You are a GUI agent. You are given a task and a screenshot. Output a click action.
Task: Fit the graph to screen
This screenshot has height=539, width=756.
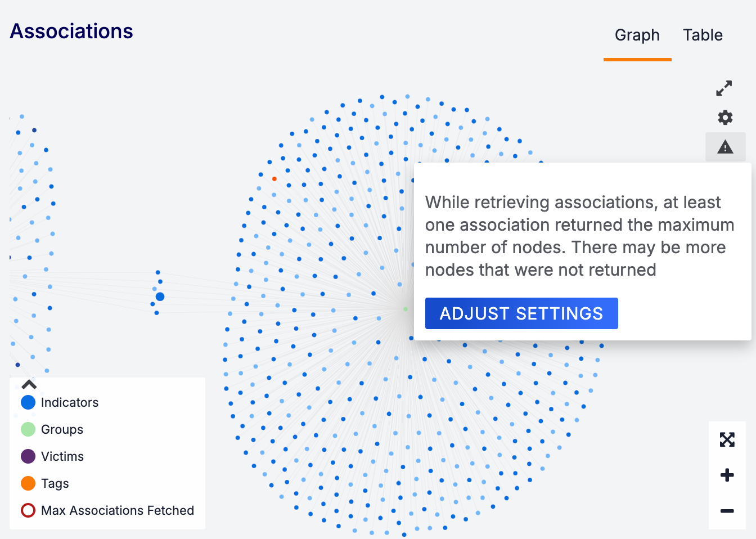pos(727,439)
